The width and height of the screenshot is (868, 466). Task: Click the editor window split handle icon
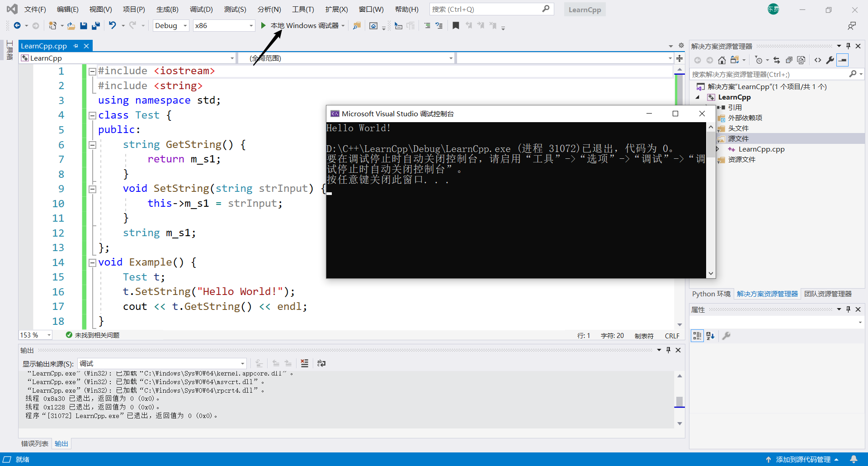[x=679, y=58]
